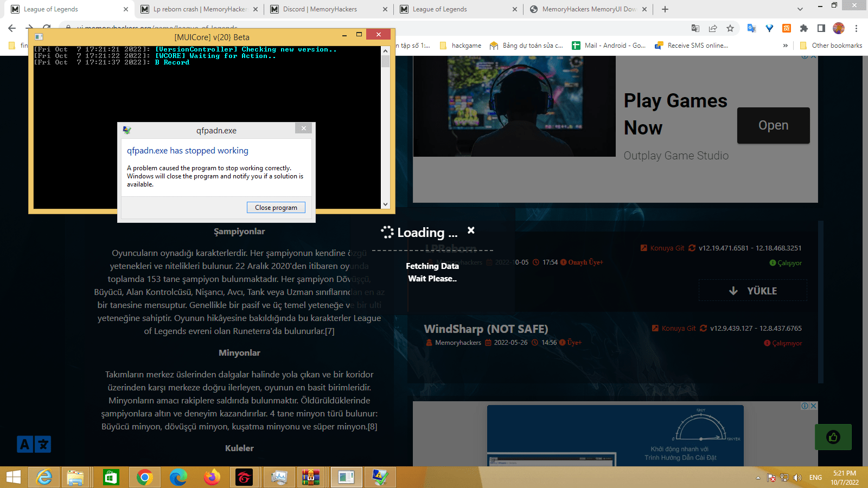Screen dimensions: 868x488
Task: Toggle the browser side panel
Action: coord(821,28)
